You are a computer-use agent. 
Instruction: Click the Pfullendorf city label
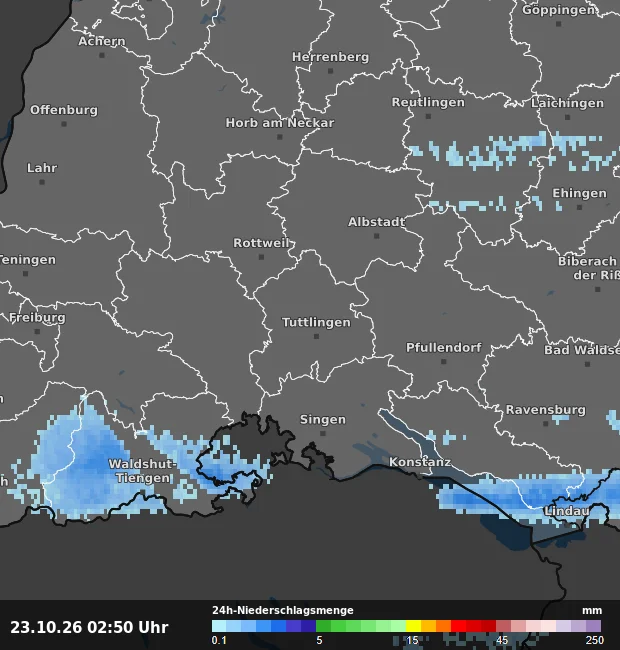click(x=443, y=347)
